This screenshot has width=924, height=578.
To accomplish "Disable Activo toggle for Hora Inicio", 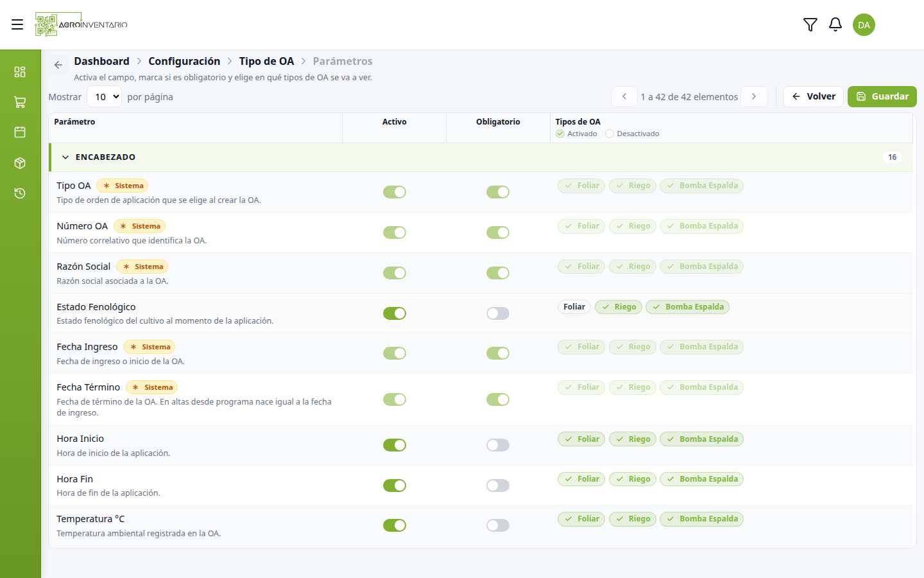I will [395, 445].
